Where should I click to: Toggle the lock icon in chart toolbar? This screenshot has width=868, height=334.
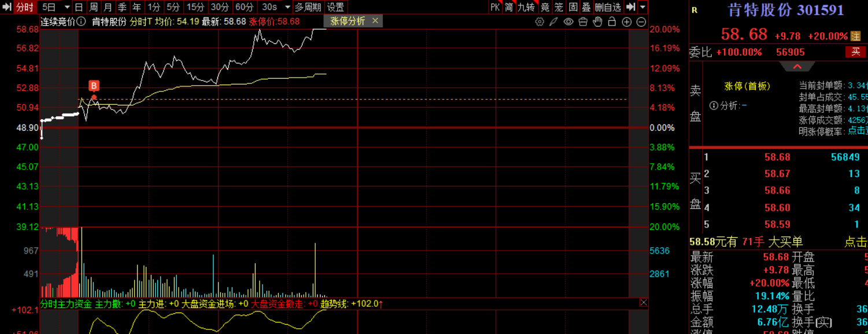click(x=612, y=22)
